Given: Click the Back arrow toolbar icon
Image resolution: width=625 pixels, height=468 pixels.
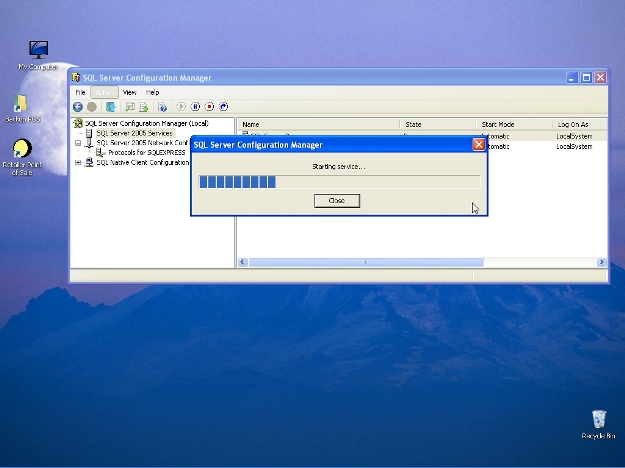Looking at the screenshot, I should [x=78, y=107].
